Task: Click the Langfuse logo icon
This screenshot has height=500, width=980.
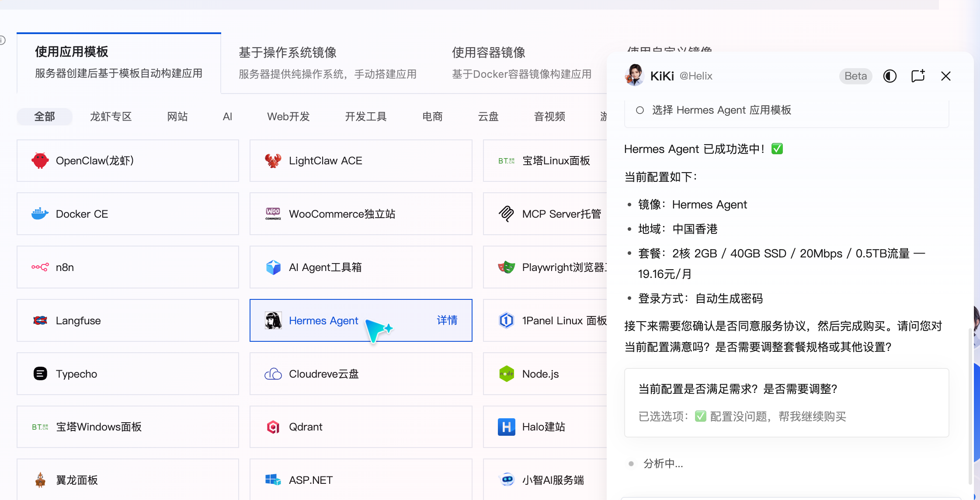Action: [x=40, y=320]
